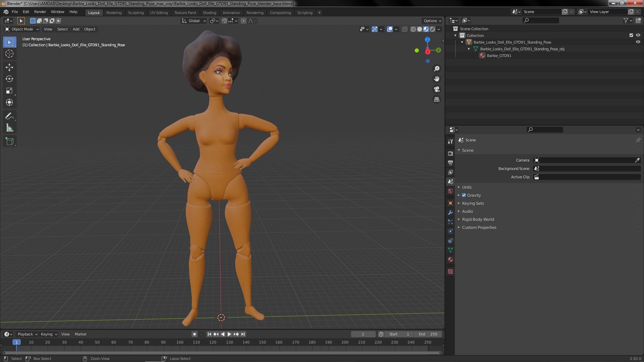Open the Modifiers wrench tab
The image size is (644, 362).
tap(450, 213)
